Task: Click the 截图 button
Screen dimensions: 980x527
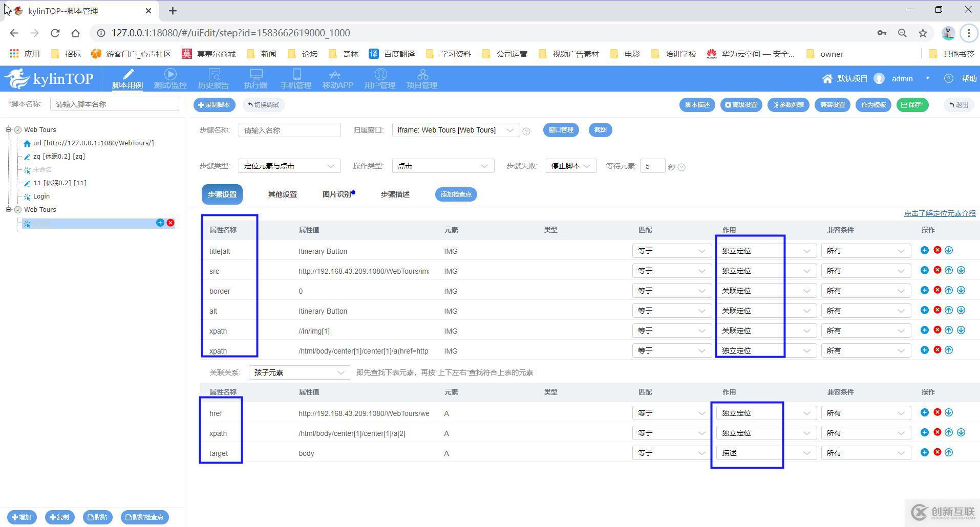Action: (601, 130)
